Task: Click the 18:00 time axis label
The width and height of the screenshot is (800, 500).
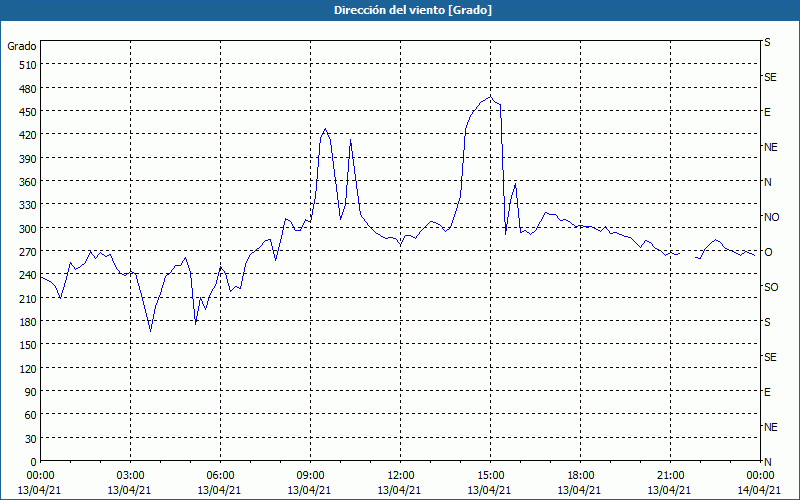Action: point(580,475)
